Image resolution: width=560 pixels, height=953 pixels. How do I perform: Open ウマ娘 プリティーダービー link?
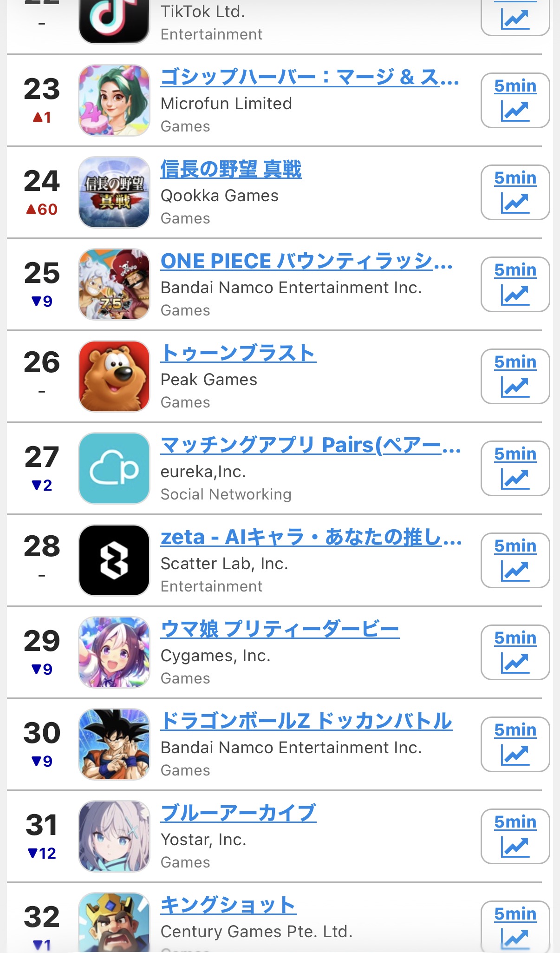click(x=280, y=629)
